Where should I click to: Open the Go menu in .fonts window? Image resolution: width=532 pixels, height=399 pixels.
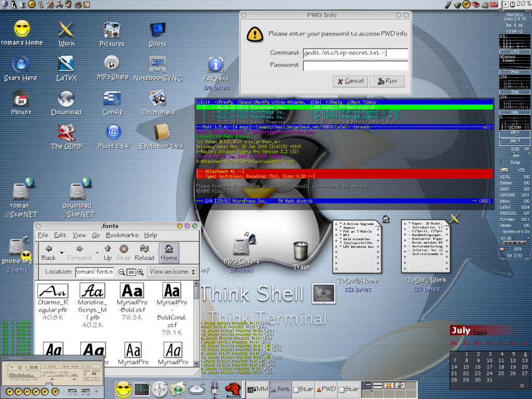tap(96, 235)
